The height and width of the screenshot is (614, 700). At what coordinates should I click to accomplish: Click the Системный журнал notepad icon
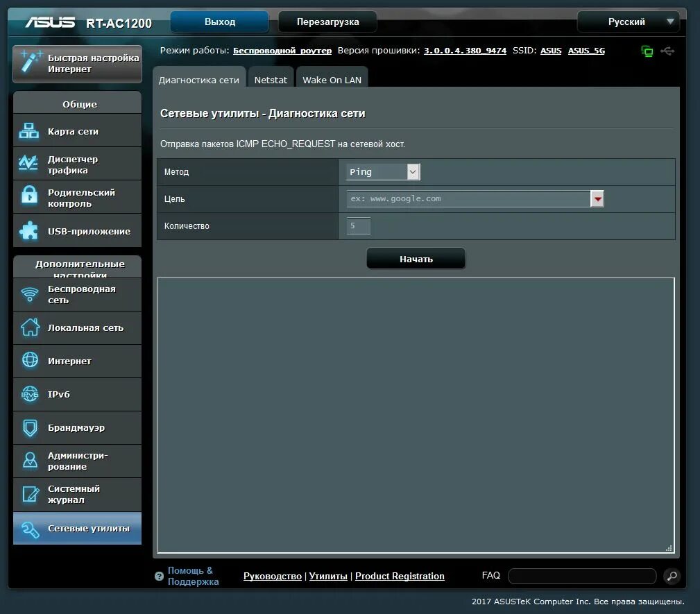[31, 494]
